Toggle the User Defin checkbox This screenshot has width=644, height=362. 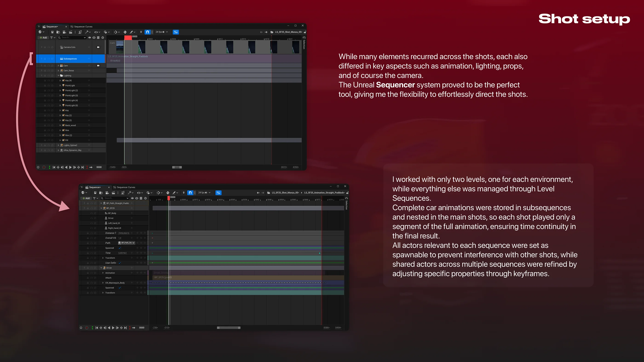120,263
